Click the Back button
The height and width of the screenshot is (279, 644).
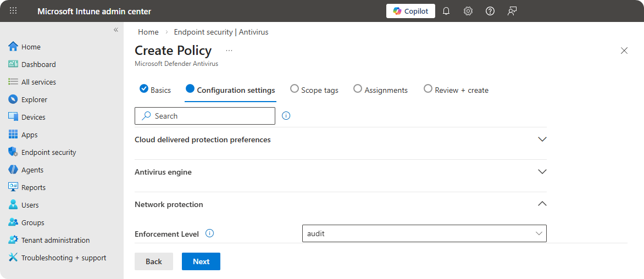[x=154, y=261]
